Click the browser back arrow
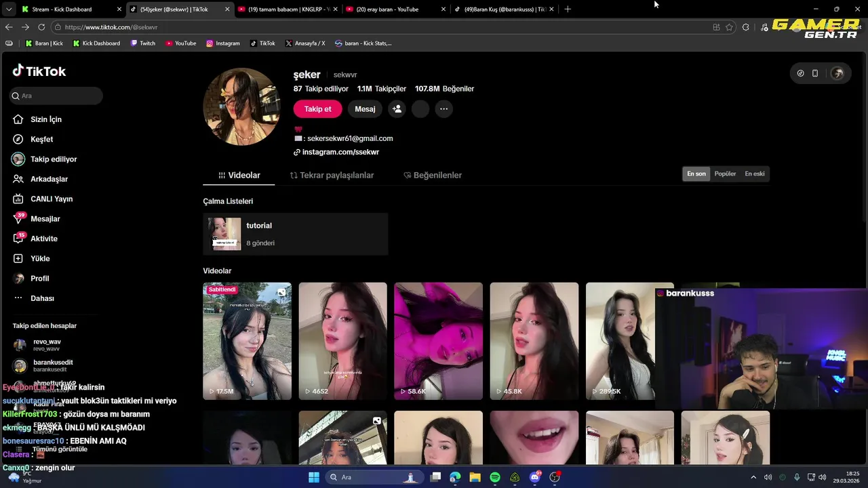 tap(9, 27)
